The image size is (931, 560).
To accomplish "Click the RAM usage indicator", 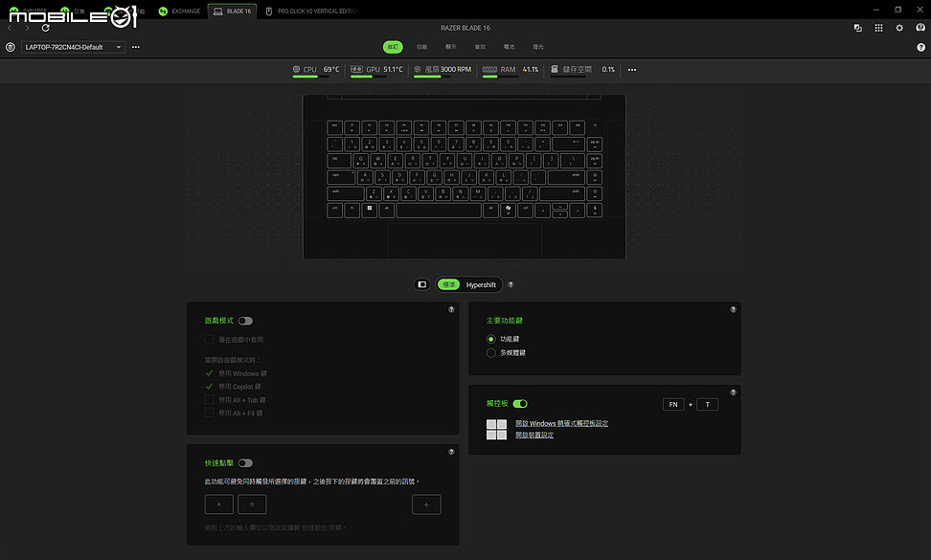I will 510,70.
